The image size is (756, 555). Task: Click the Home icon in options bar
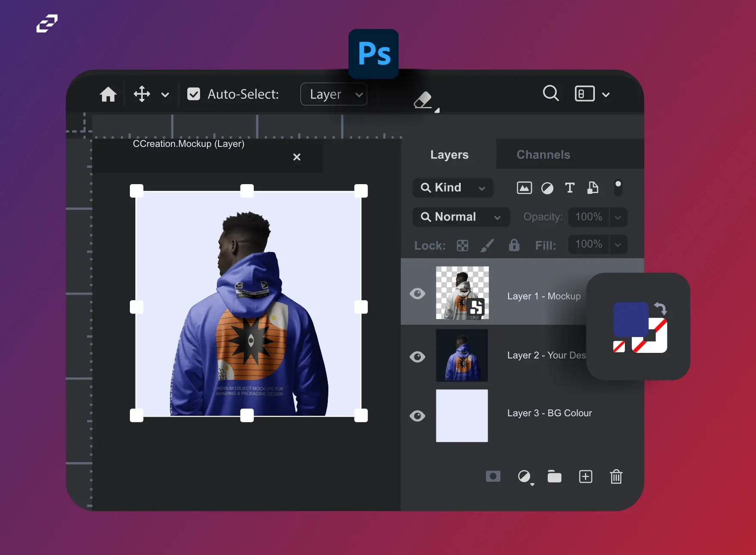point(108,94)
